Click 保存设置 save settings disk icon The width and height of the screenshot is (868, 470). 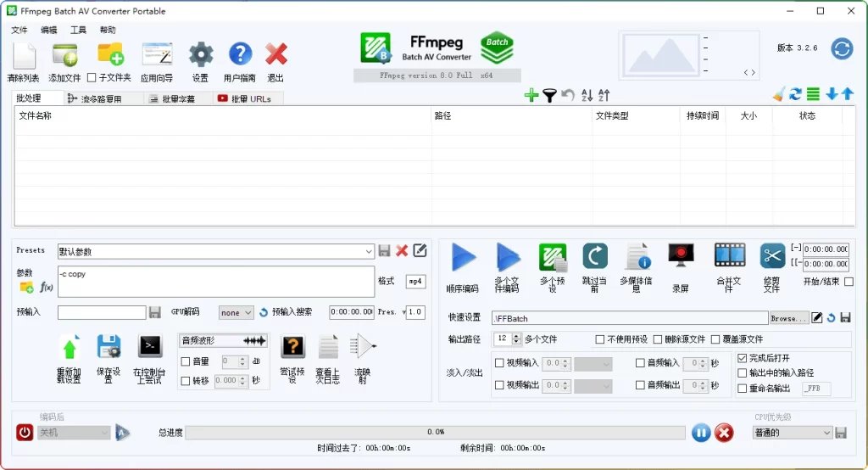[x=109, y=348]
